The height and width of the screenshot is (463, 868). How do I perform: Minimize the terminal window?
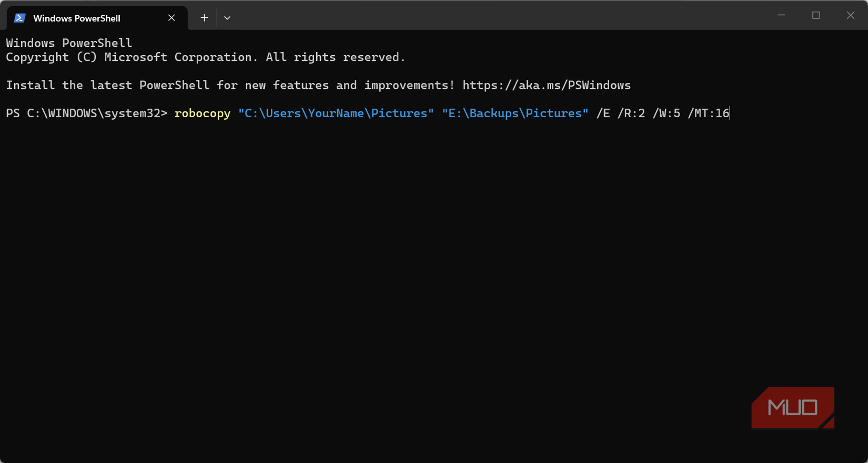point(781,15)
